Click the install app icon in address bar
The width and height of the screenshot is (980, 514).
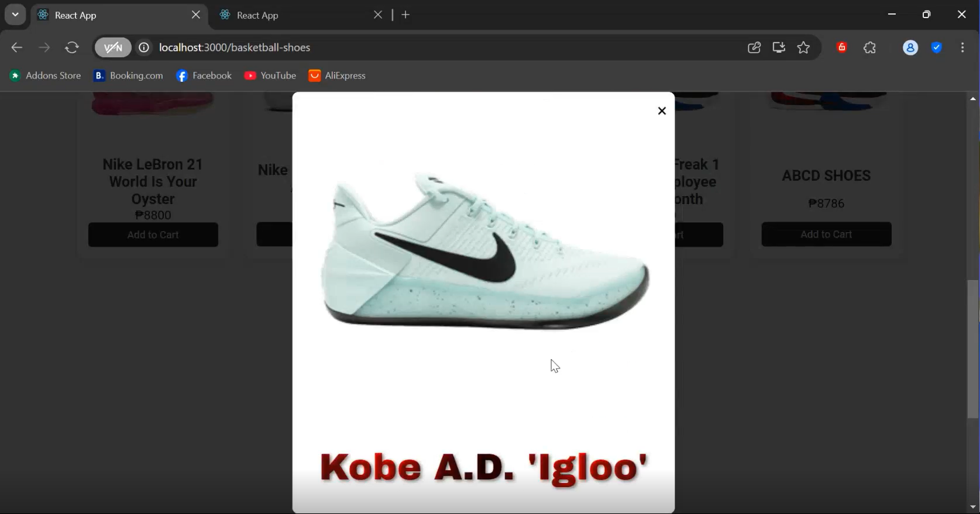[779, 47]
